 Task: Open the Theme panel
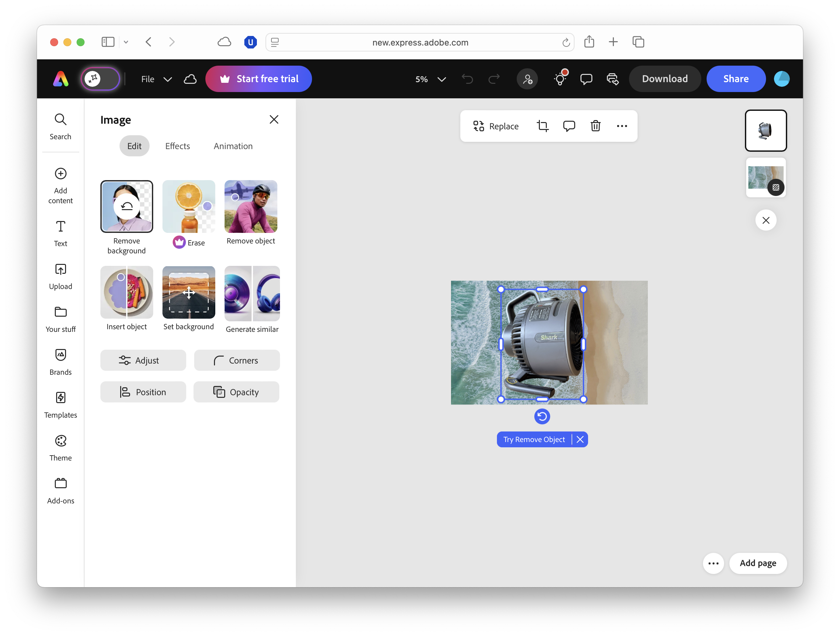coord(60,448)
